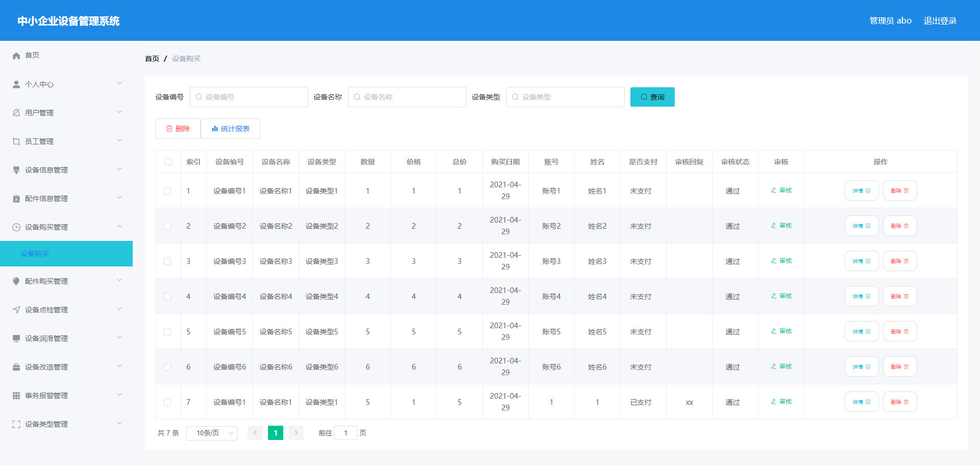Click the 统计报表 button
980x465 pixels.
click(231, 129)
